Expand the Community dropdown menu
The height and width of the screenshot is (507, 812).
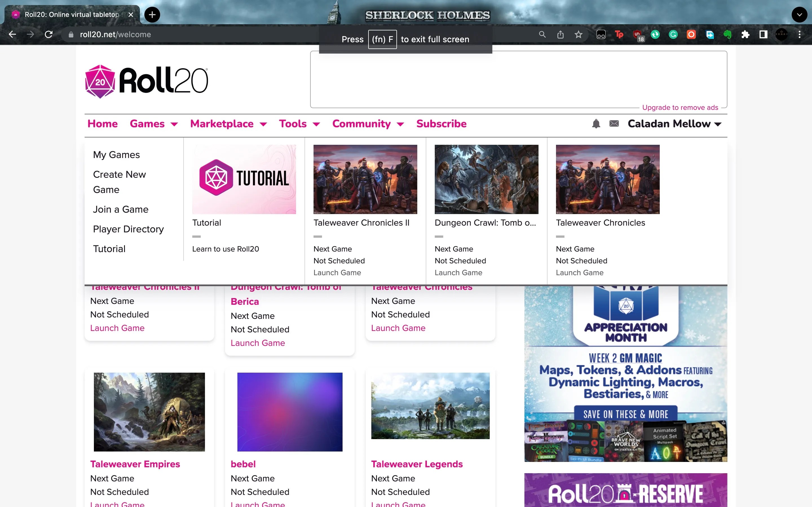coord(368,124)
